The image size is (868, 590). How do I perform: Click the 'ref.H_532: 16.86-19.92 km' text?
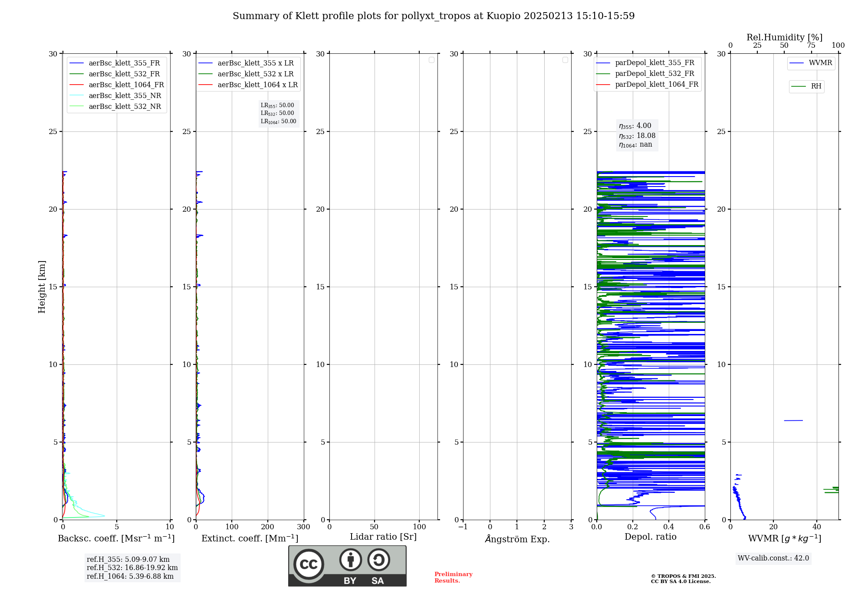(132, 568)
